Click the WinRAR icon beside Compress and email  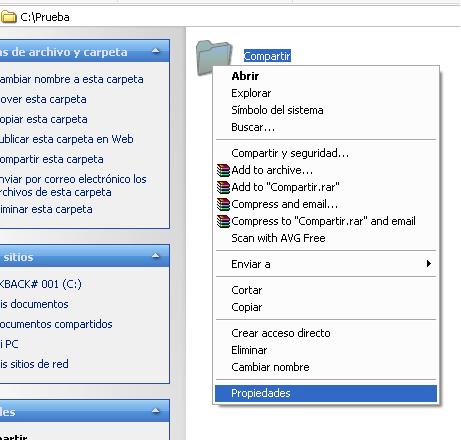pyautogui.click(x=223, y=204)
